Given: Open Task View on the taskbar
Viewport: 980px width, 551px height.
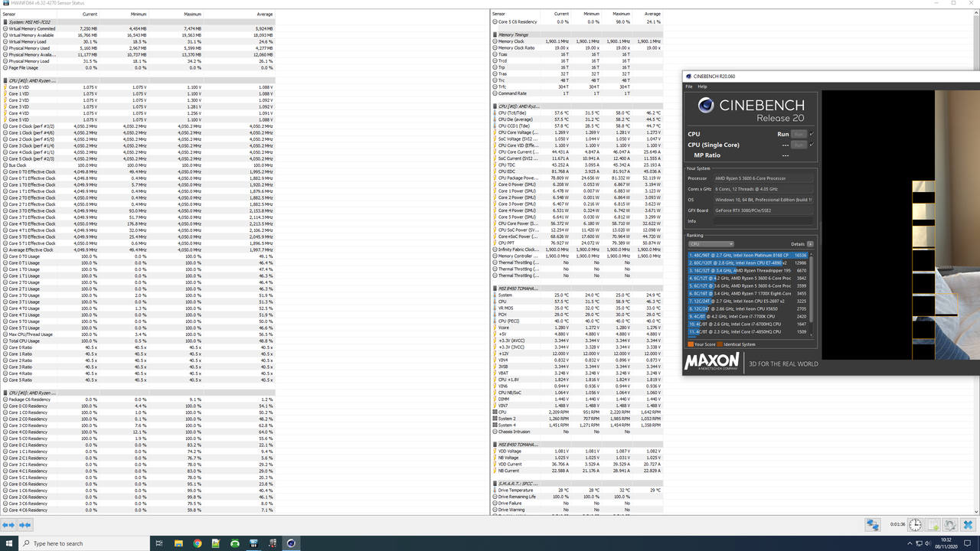Looking at the screenshot, I should [x=159, y=543].
